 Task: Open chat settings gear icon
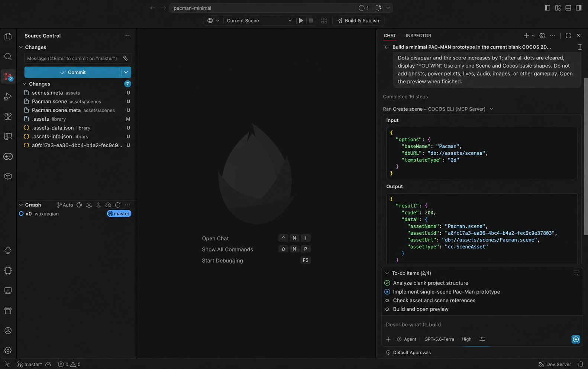[x=542, y=36]
